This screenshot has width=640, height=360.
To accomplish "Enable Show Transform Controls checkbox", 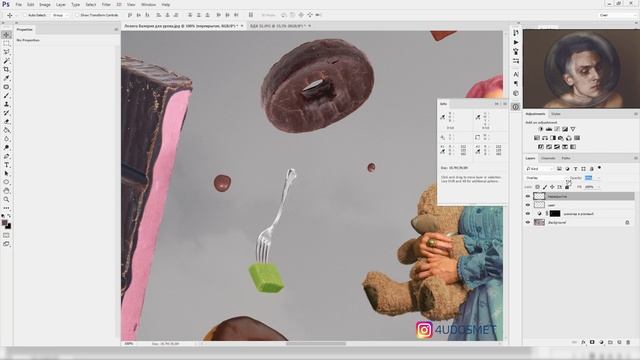I will click(x=77, y=15).
